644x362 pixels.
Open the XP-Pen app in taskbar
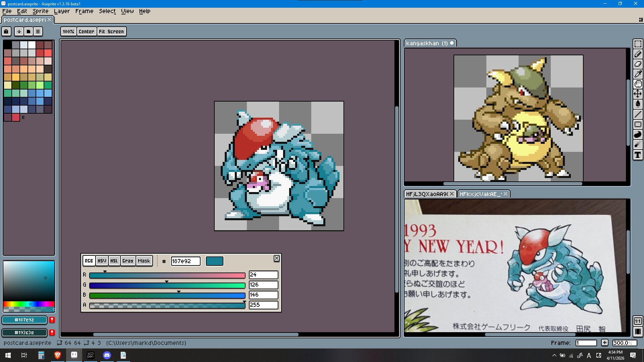point(91,355)
